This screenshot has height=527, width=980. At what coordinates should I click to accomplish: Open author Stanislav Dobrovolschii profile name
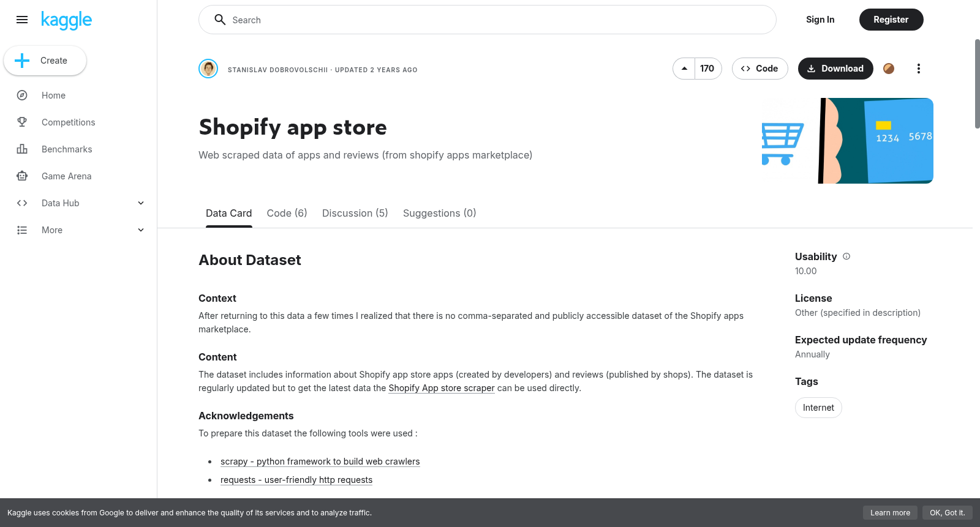(x=277, y=70)
